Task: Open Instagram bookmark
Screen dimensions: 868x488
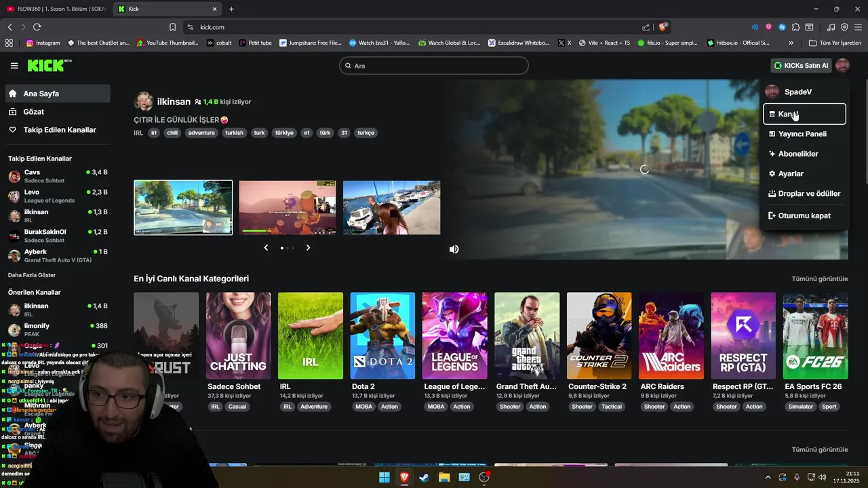Action: pos(43,43)
